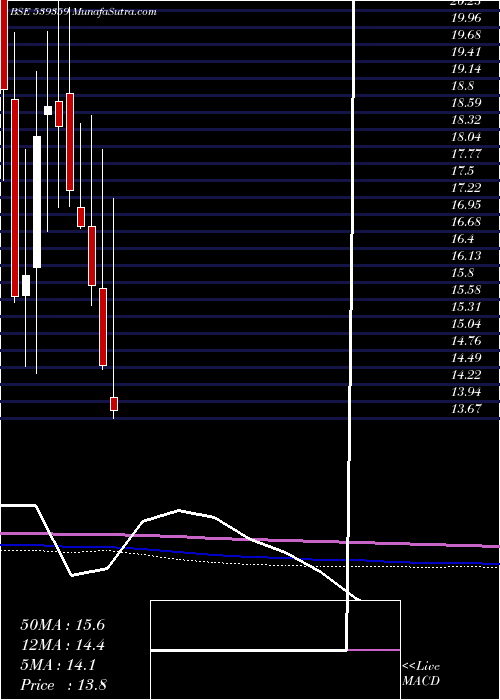Click the 18.59 price axis label

click(x=466, y=103)
